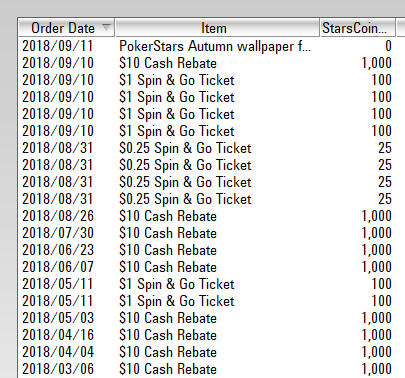Screen dimensions: 405x378
Task: Select the PokerStars Autumn wallpaper item
Action: point(215,46)
